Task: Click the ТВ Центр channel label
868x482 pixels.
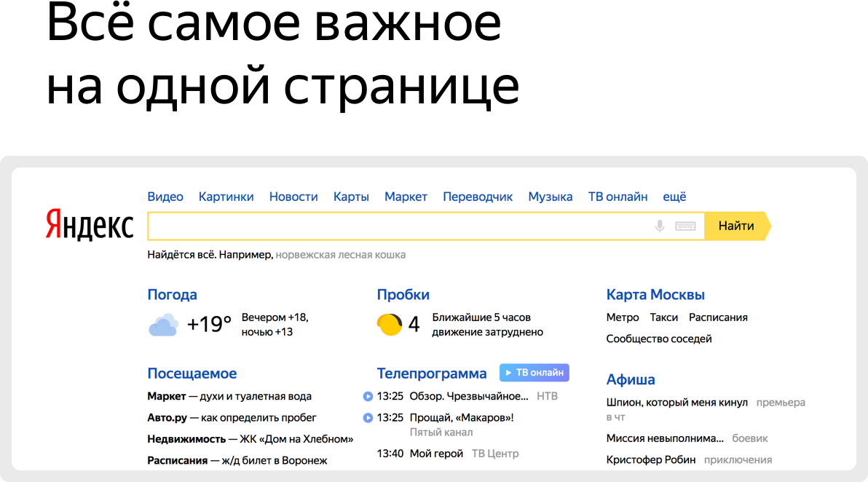Action: pyautogui.click(x=495, y=454)
